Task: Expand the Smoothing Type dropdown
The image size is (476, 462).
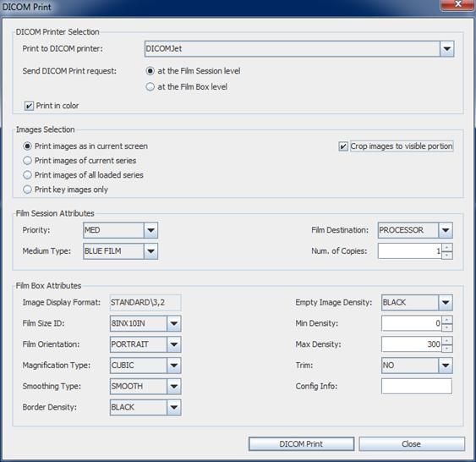Action: (x=174, y=387)
